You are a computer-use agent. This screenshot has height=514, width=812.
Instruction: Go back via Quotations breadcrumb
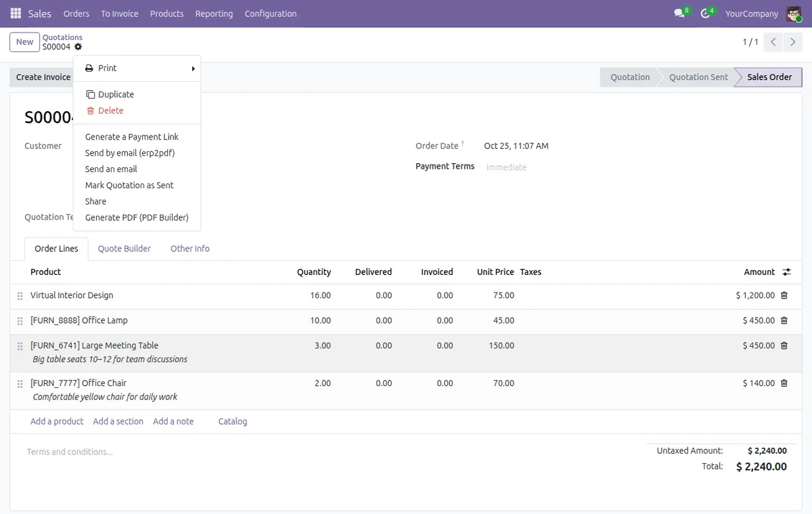[x=62, y=37]
